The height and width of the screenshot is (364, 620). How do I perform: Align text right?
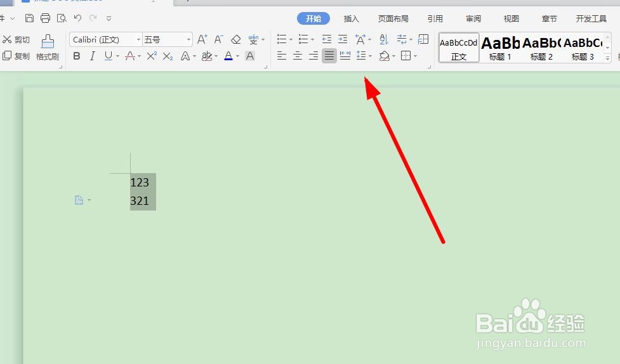point(313,56)
